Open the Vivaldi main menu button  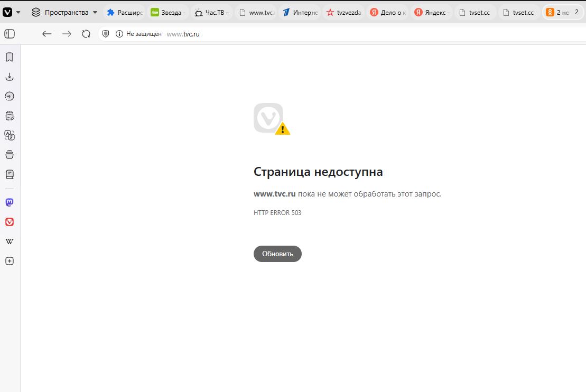(x=7, y=12)
